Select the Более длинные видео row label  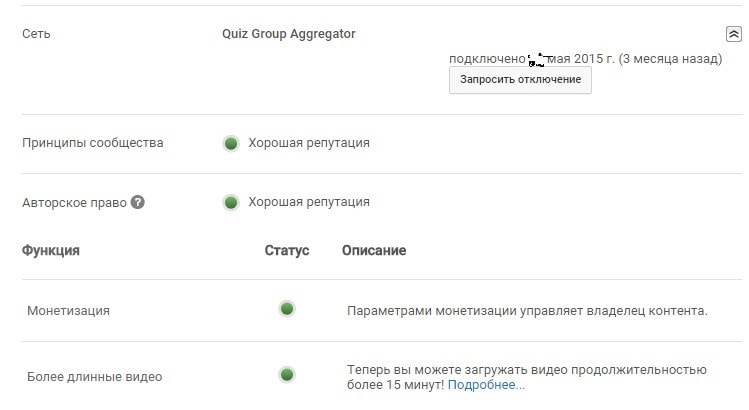point(94,377)
